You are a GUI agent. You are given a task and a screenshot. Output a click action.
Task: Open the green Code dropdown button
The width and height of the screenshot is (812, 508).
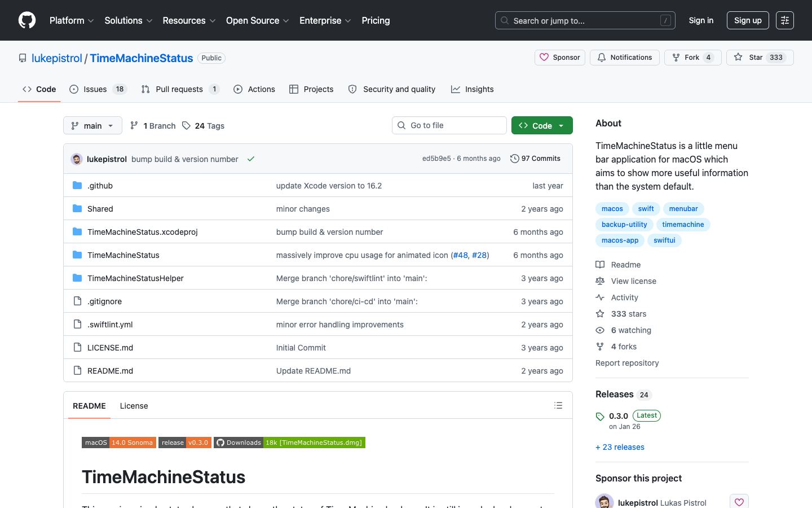point(542,125)
